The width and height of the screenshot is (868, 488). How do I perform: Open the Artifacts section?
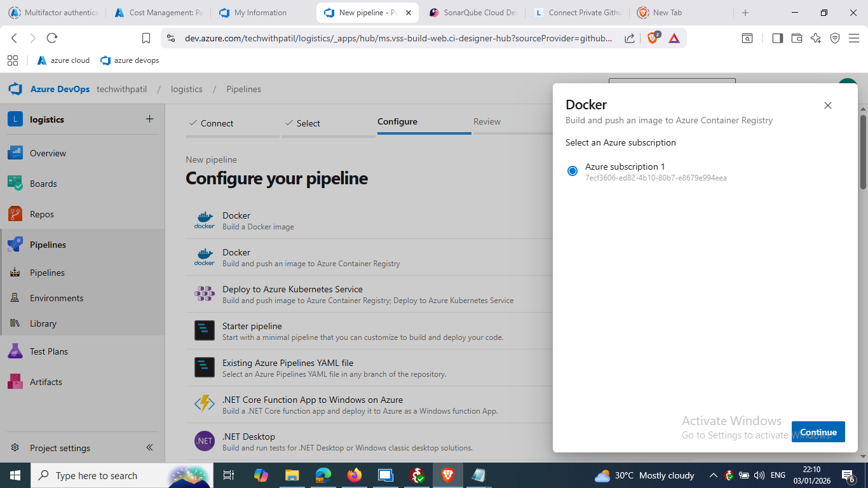click(46, 382)
